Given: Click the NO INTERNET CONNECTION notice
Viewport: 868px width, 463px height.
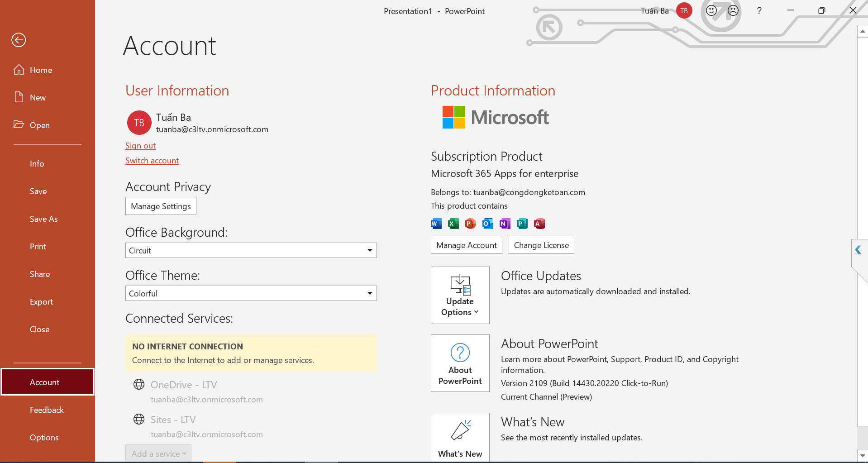Looking at the screenshot, I should pyautogui.click(x=251, y=353).
